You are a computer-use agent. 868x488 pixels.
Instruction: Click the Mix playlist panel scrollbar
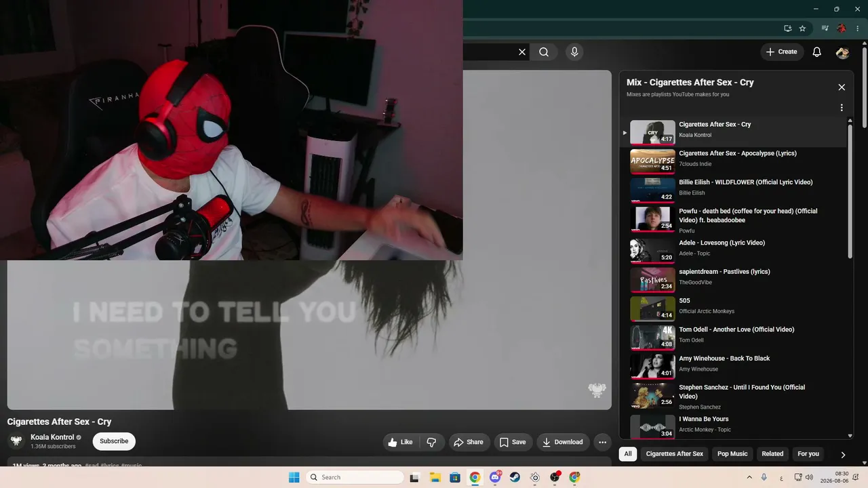850,190
